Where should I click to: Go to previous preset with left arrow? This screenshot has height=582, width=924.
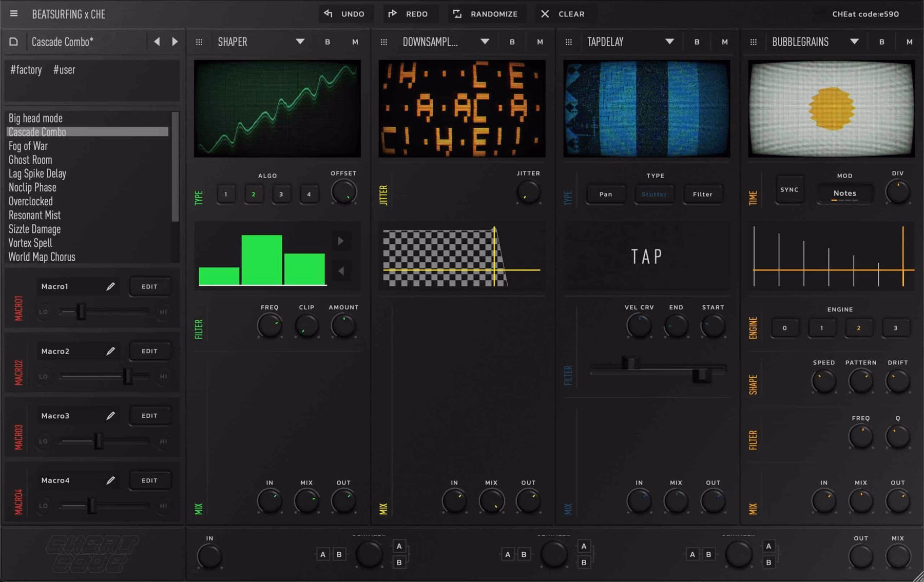click(x=157, y=42)
